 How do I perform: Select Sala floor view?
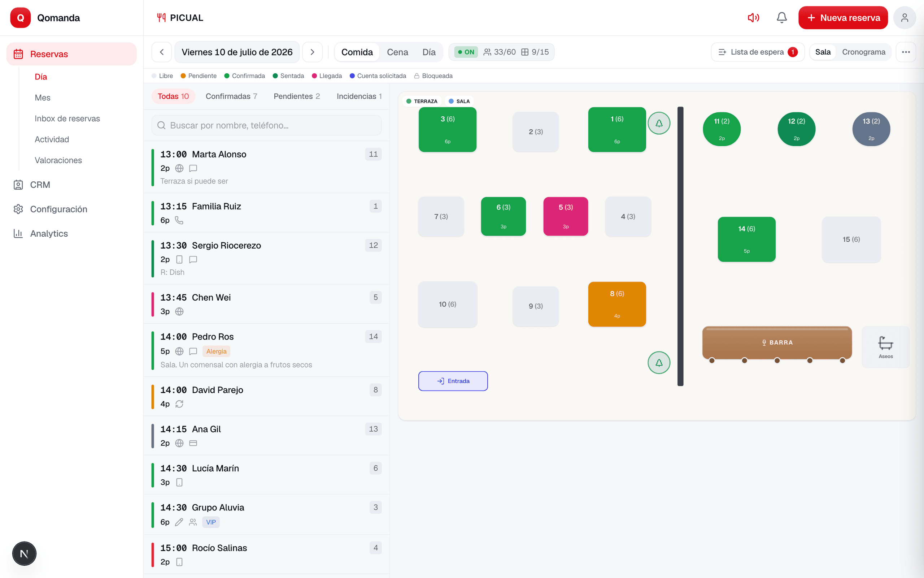(823, 52)
